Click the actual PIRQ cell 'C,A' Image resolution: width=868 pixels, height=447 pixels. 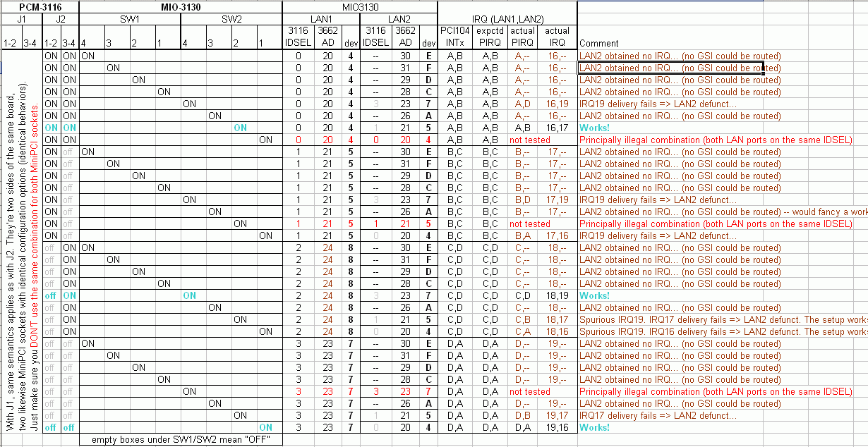click(523, 331)
